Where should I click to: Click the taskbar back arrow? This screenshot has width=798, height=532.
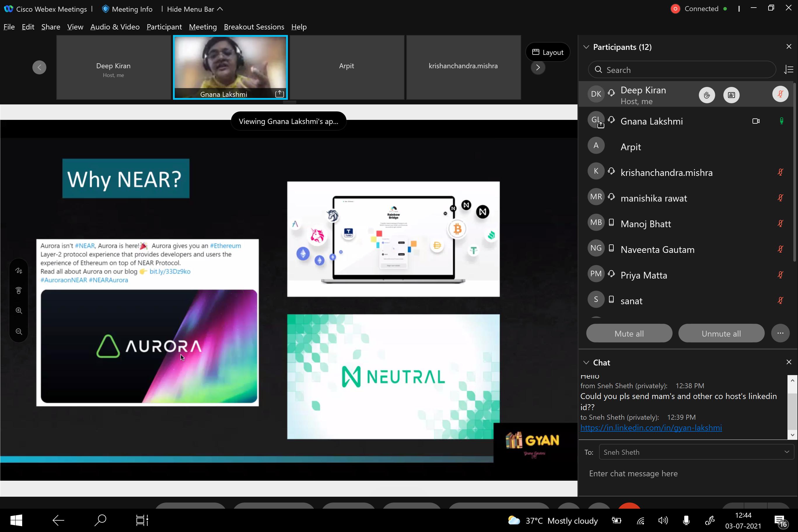tap(58, 520)
